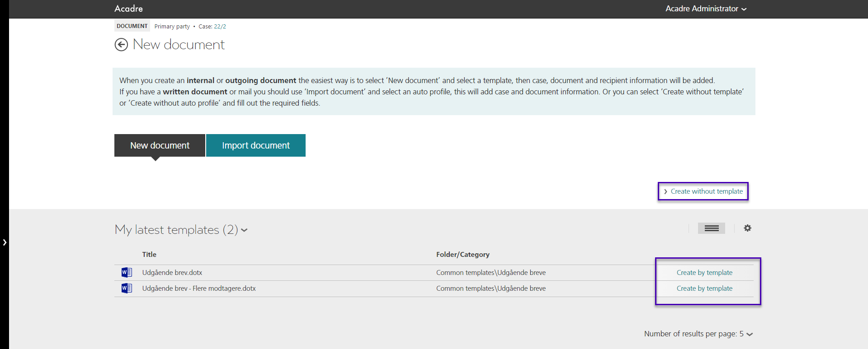Open case 22/2 link
Viewport: 868px width, 349px height.
click(x=220, y=27)
